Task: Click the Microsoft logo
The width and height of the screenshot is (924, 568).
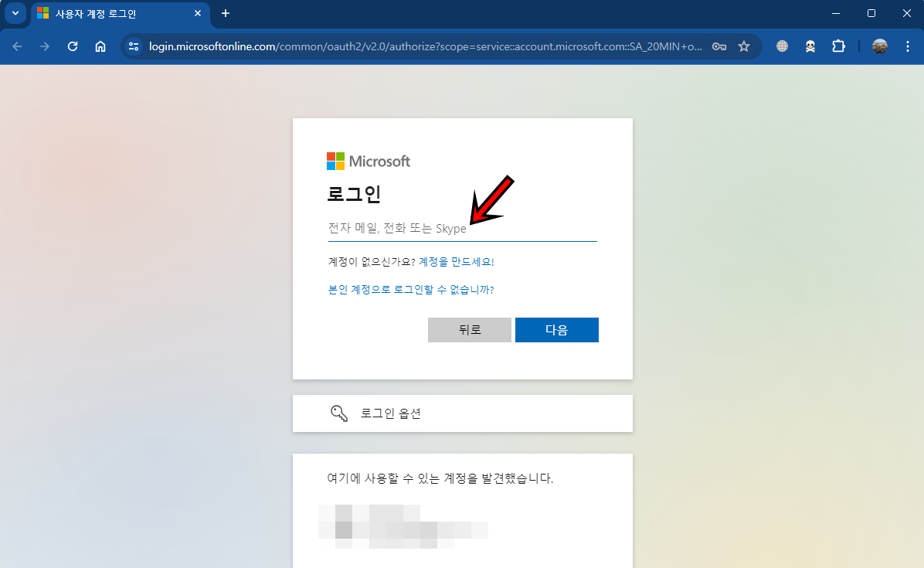Action: 369,162
